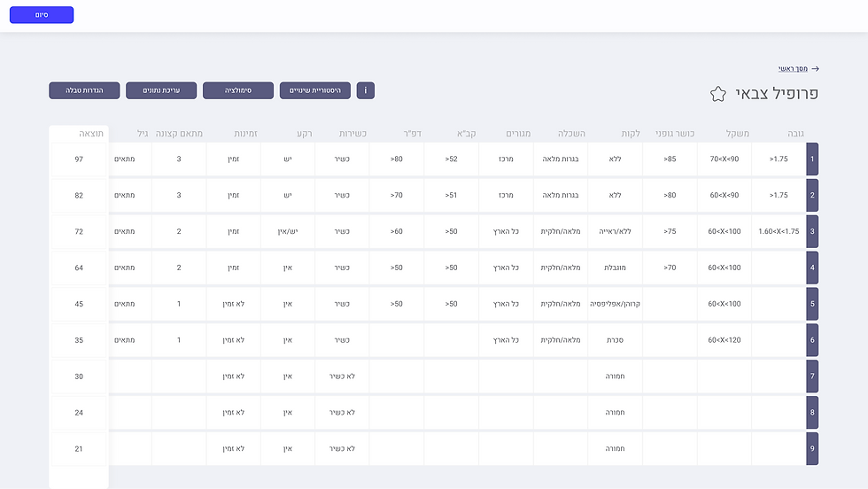The image size is (868, 489).
Task: Click the יש/אין cell in row 3
Action: (288, 231)
